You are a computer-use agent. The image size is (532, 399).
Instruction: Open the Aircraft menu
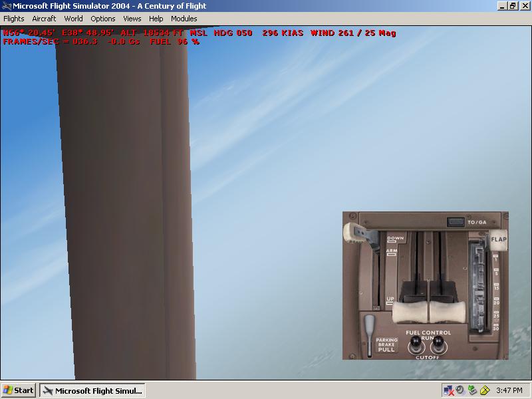[x=44, y=19]
